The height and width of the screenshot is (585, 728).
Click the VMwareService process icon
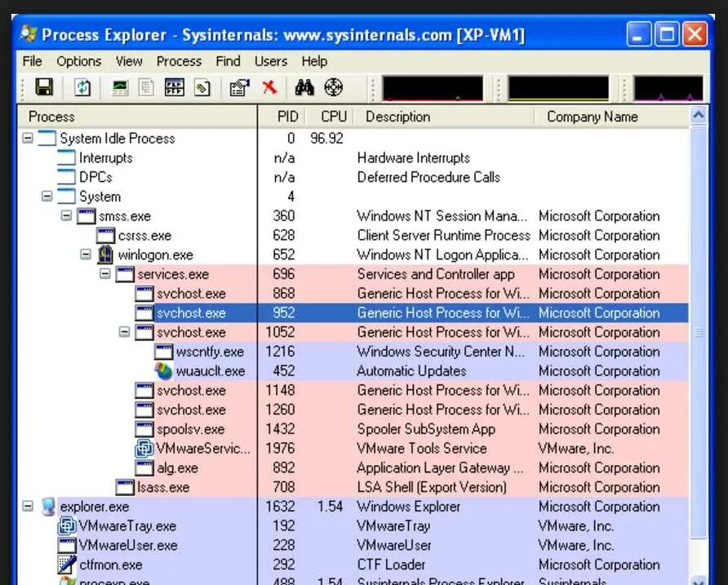tap(144, 449)
